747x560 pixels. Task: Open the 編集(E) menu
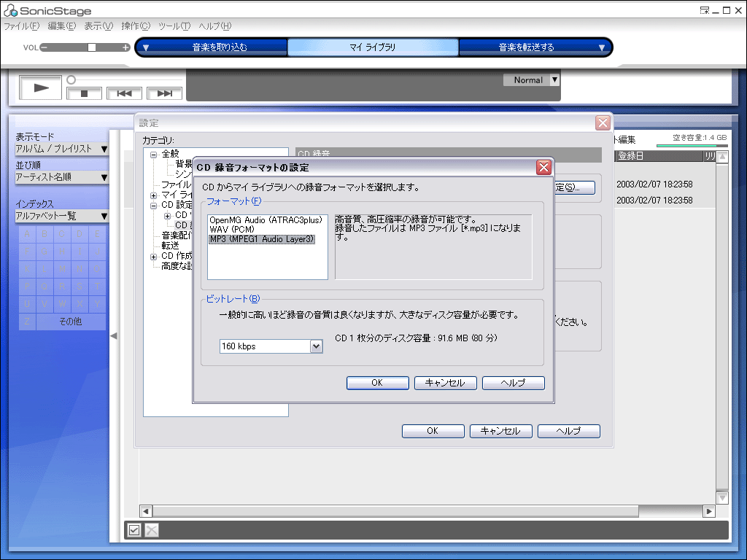point(61,26)
